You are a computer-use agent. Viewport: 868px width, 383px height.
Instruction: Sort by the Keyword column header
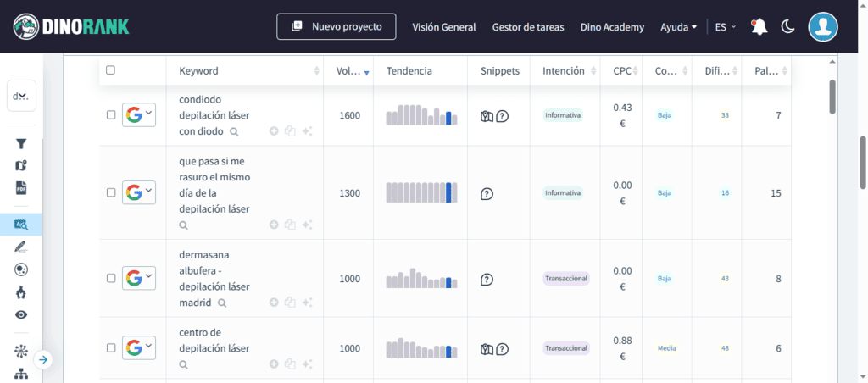tap(245, 71)
